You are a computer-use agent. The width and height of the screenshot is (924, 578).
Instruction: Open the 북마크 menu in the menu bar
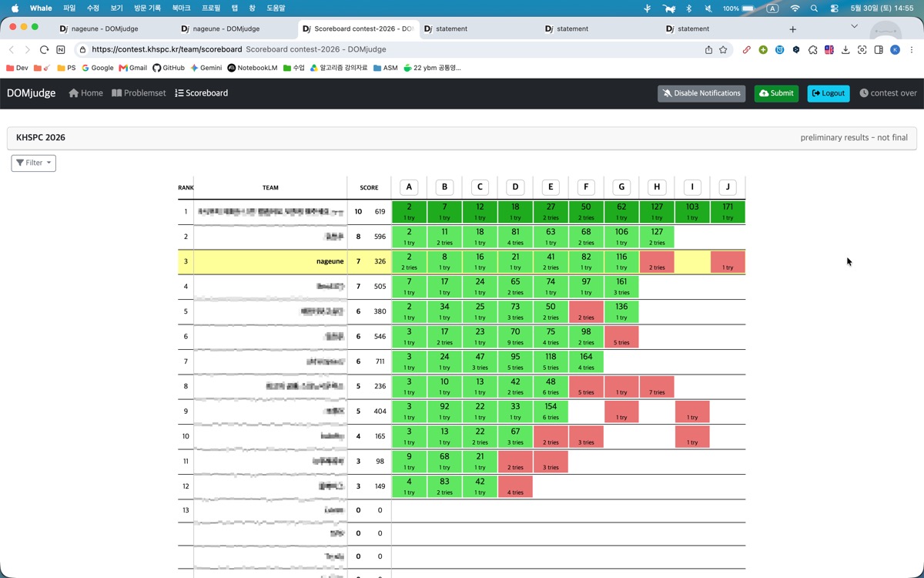(x=181, y=8)
